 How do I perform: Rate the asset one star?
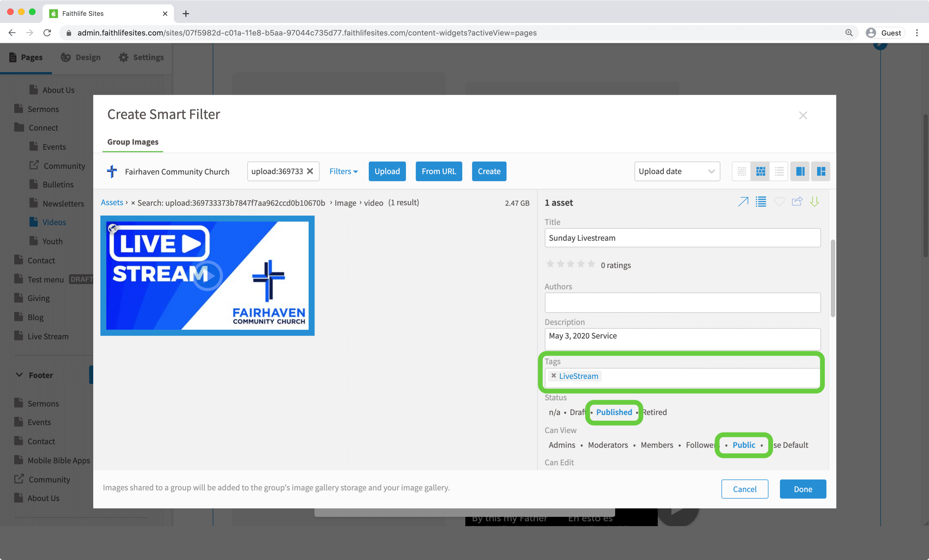550,264
